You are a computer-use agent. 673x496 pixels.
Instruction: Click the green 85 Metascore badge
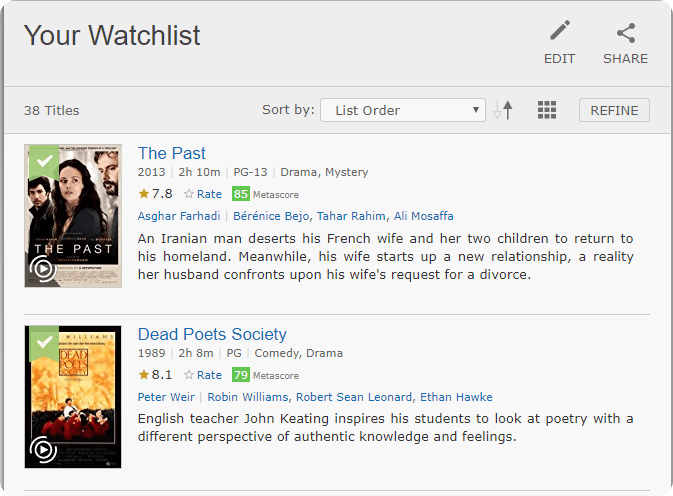coord(240,194)
